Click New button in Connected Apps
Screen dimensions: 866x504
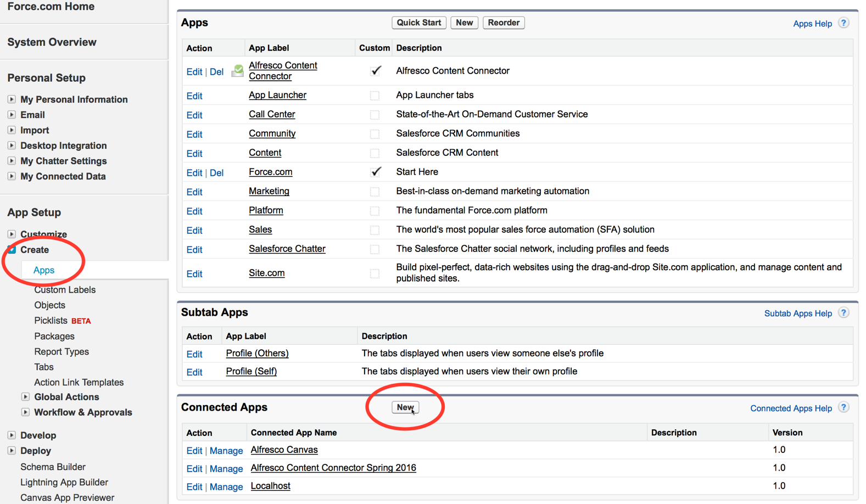(405, 407)
